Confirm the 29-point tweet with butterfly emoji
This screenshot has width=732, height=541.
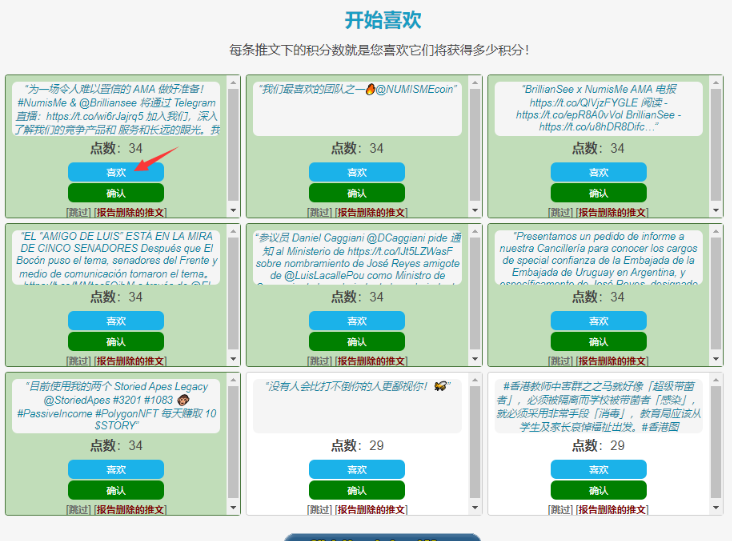[357, 490]
